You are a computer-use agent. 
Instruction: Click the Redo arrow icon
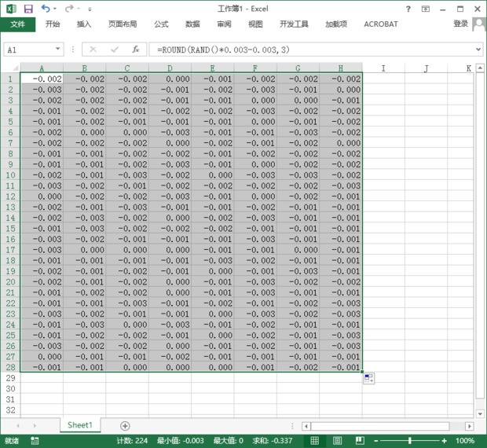(x=69, y=9)
